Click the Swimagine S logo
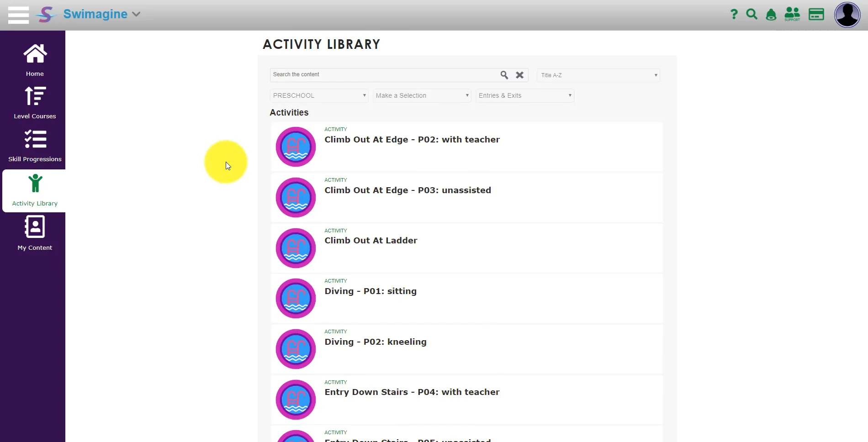868x442 pixels. point(46,14)
